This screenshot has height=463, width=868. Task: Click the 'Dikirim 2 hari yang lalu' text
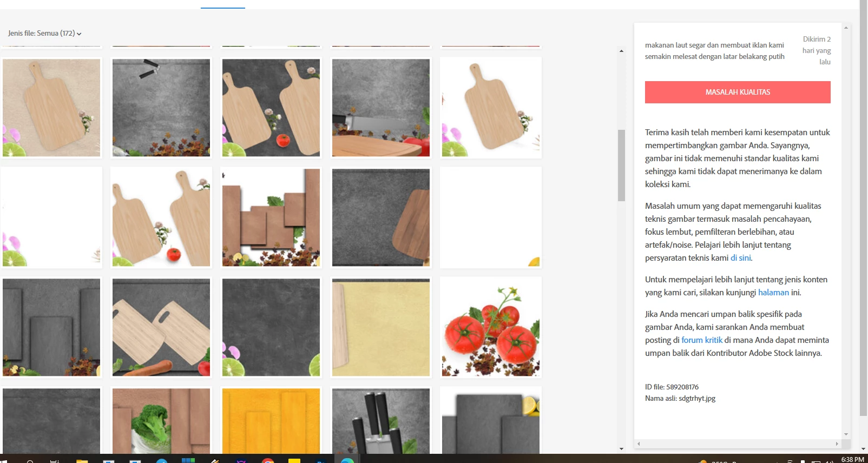pyautogui.click(x=817, y=50)
